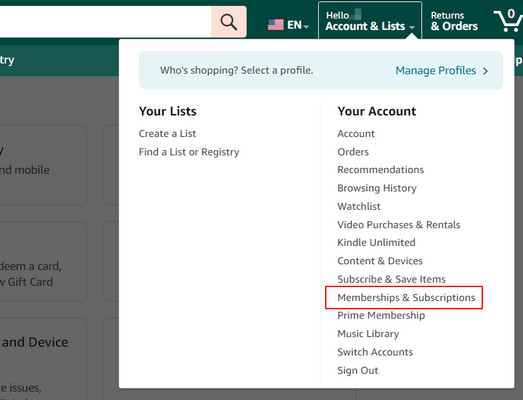Screen dimensions: 523x400
Task: Open Memberships & Subscriptions
Action: pyautogui.click(x=406, y=297)
